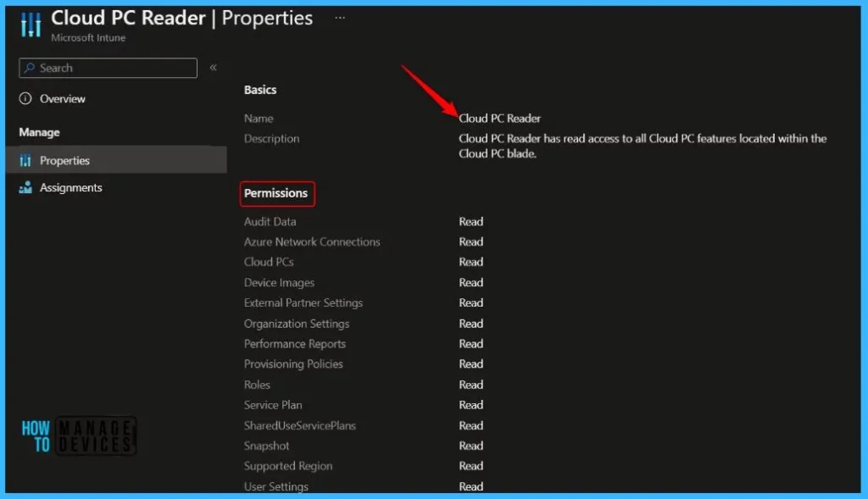Click the Basics section heading

click(260, 90)
